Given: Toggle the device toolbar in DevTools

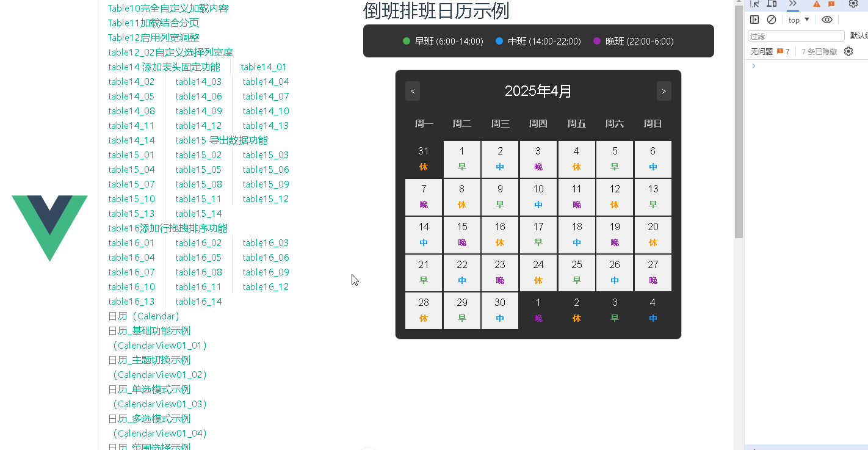Looking at the screenshot, I should (770, 4).
